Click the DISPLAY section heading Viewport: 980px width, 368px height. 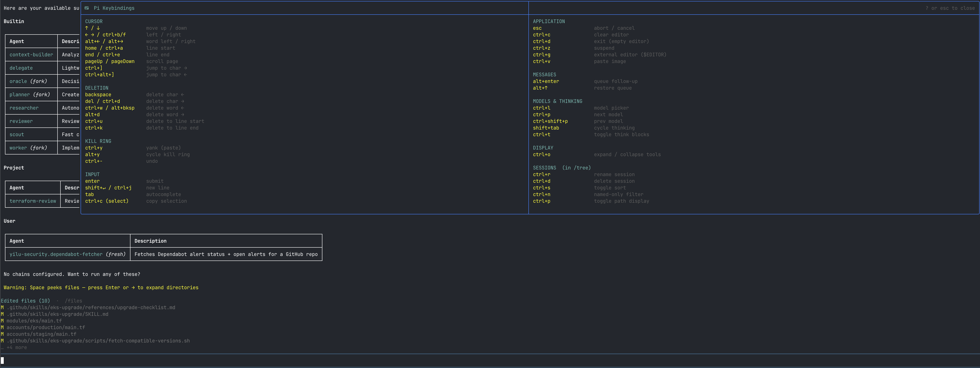coord(543,148)
